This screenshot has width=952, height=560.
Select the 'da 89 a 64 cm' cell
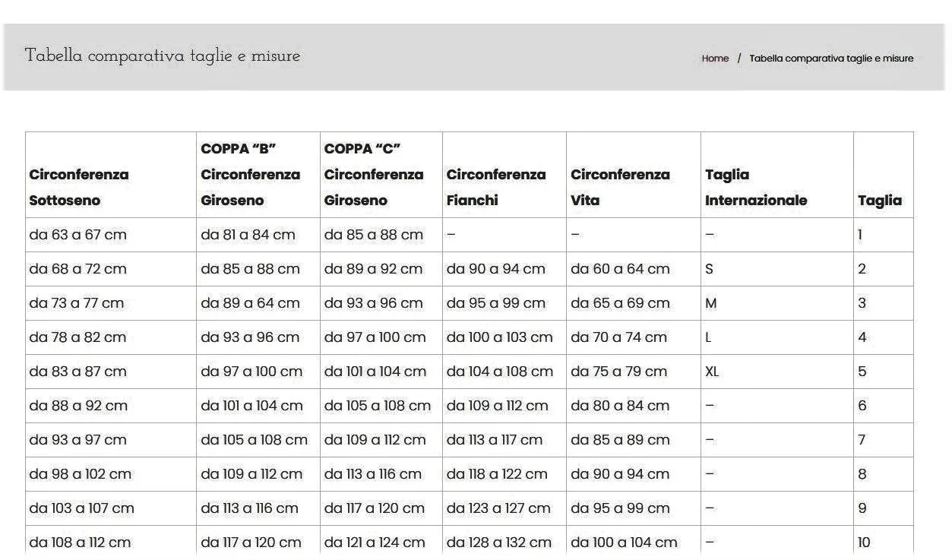(250, 303)
